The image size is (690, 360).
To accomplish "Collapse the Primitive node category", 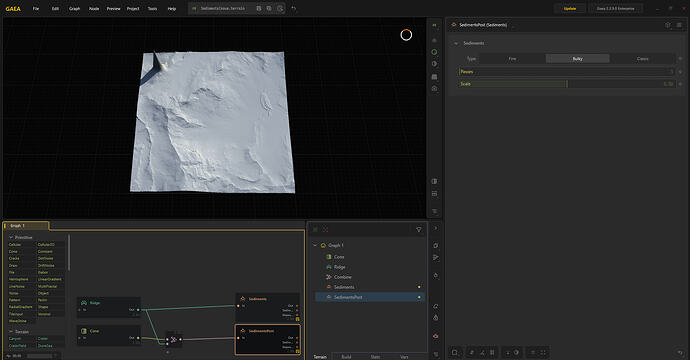I will click(x=11, y=237).
